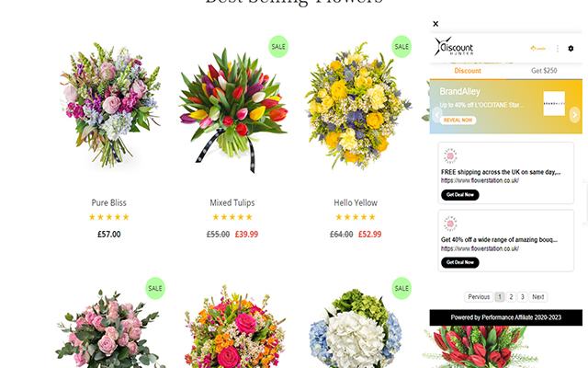Screen dimensions: 588x368
Task: Open the Hello Yellow product title
Action: (x=356, y=202)
